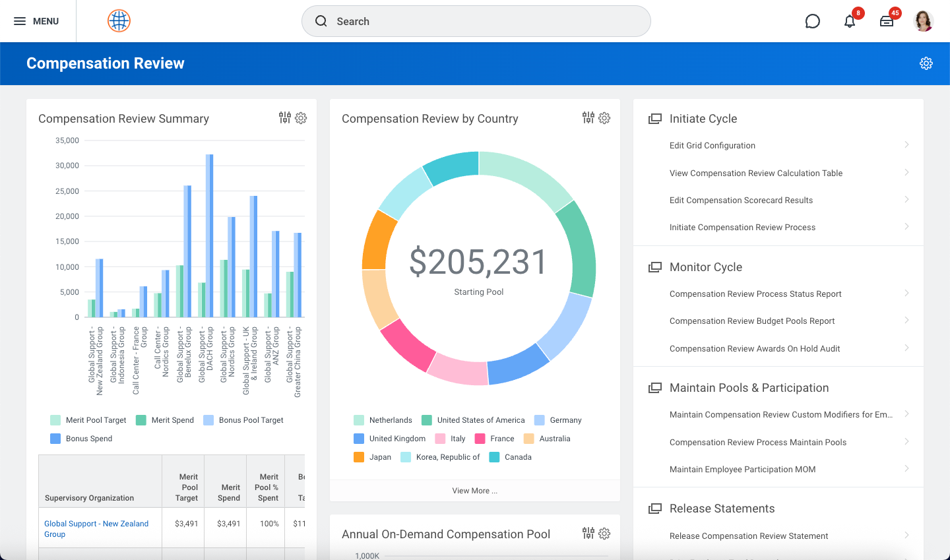The image size is (950, 560).
Task: Expand the Edit Grid Configuration task
Action: [712, 145]
